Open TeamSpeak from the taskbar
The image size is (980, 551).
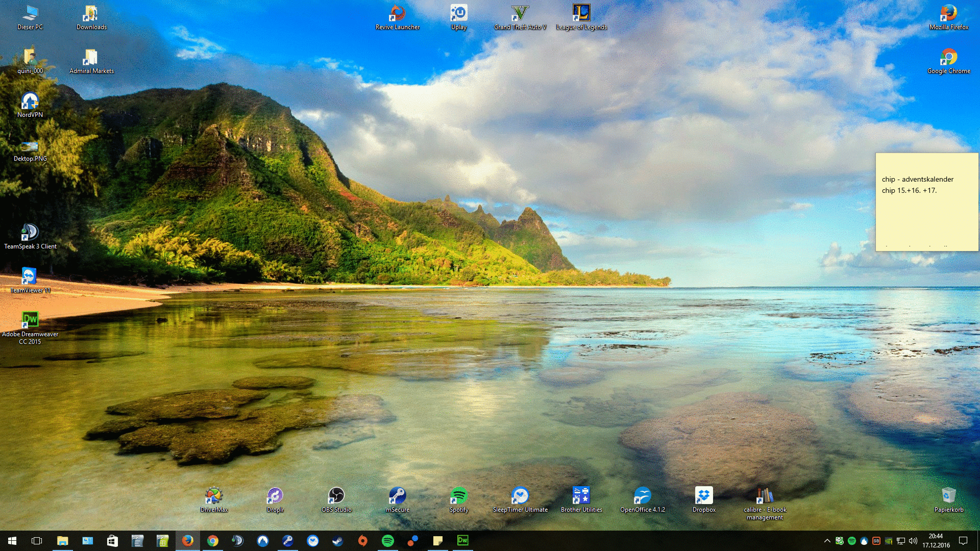(x=237, y=541)
